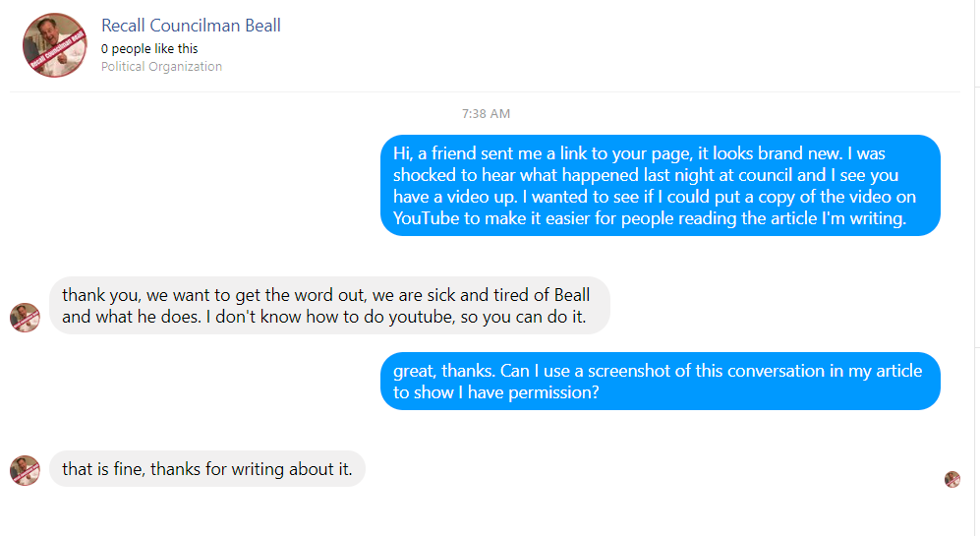This screenshot has width=980, height=536.
Task: Click the avatar beside the "sick and tired" message
Action: pos(25,318)
